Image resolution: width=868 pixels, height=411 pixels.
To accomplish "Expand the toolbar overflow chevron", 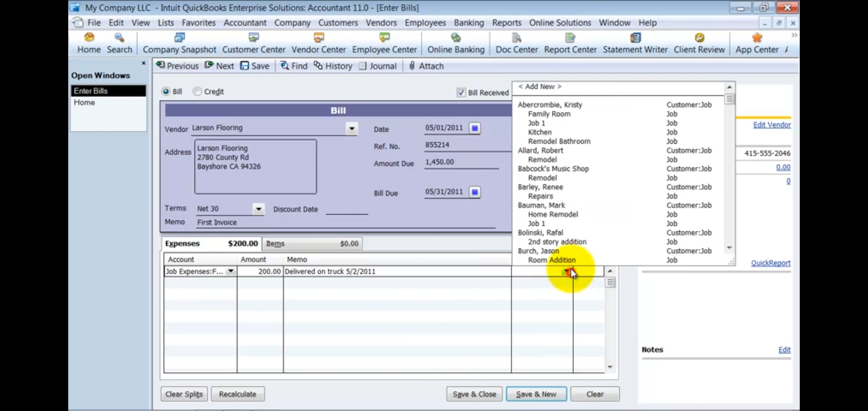I will 794,35.
